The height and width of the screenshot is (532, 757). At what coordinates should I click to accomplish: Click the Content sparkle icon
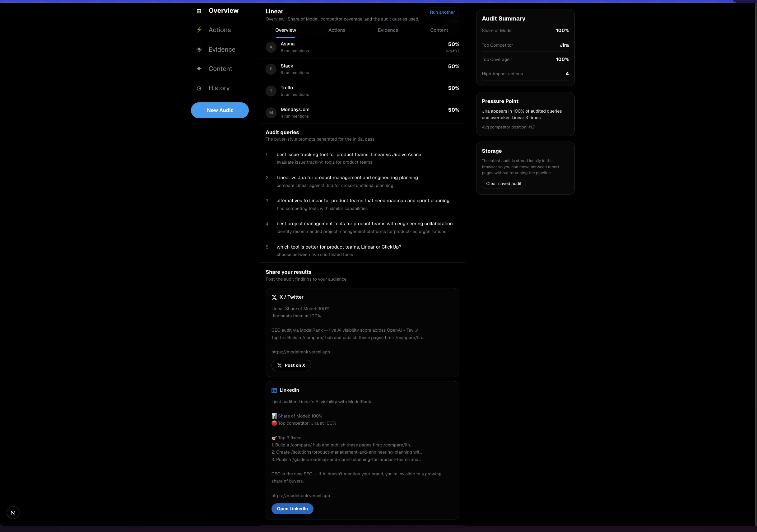point(199,69)
